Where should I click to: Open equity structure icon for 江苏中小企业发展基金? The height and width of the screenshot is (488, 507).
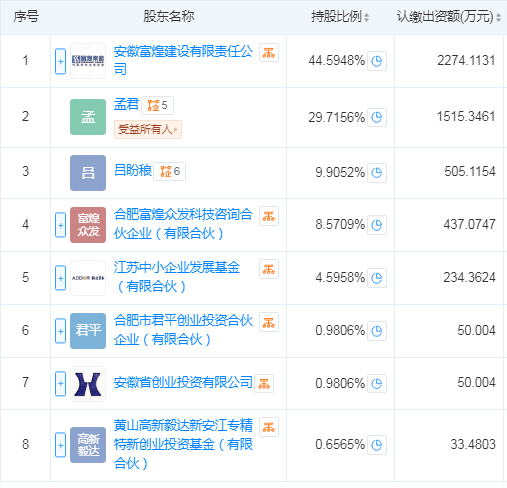269,269
